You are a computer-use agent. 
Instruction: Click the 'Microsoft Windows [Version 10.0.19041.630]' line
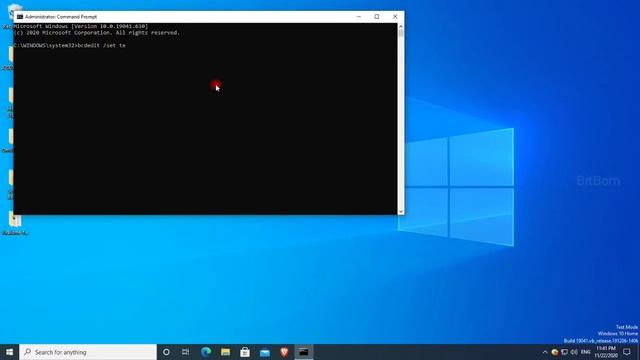pyautogui.click(x=81, y=26)
